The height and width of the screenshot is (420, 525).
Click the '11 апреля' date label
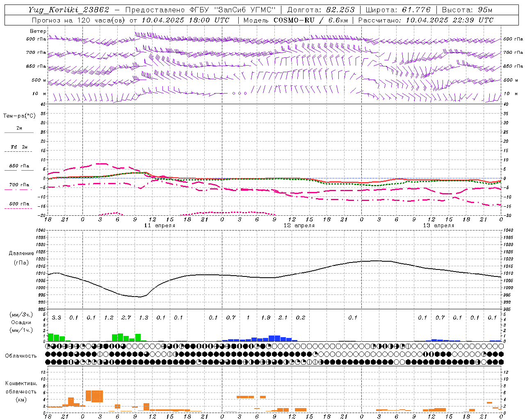[x=160, y=226]
